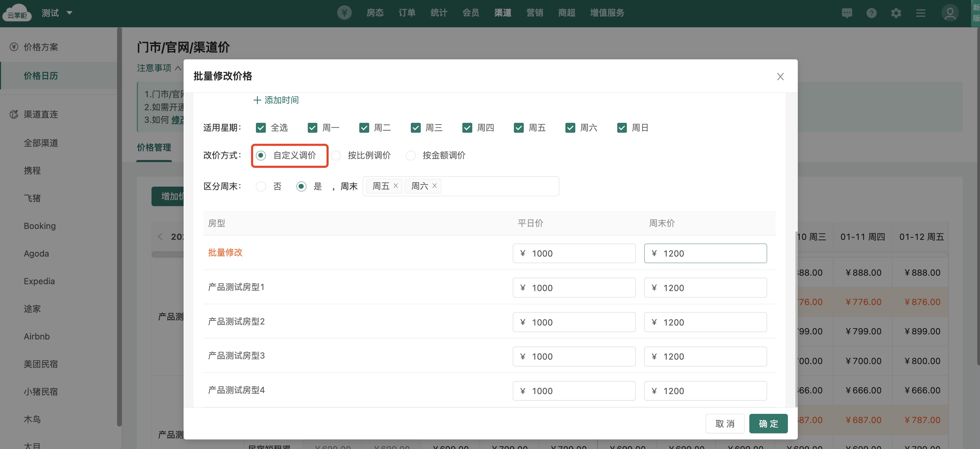Open 飞猪 channel in sidebar

click(x=32, y=198)
